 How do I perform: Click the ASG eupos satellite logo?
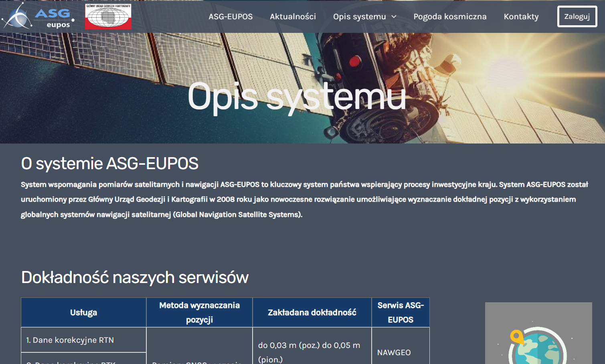point(38,16)
